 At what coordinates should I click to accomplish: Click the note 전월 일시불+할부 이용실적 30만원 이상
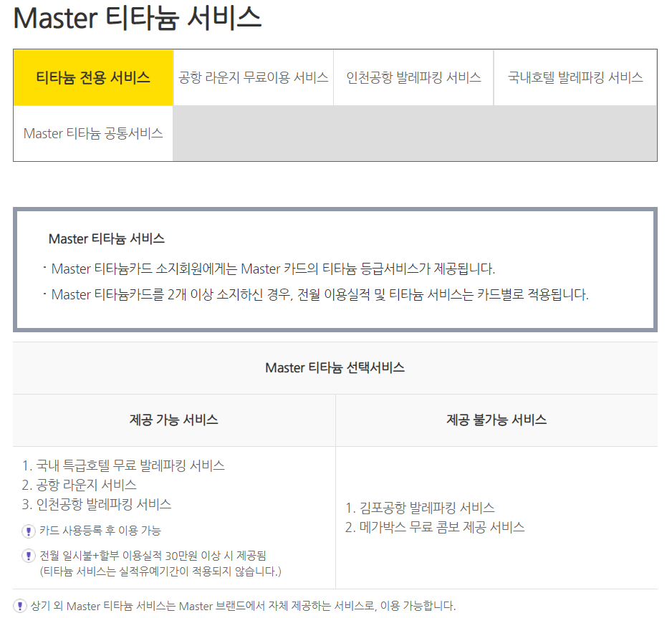tap(153, 556)
